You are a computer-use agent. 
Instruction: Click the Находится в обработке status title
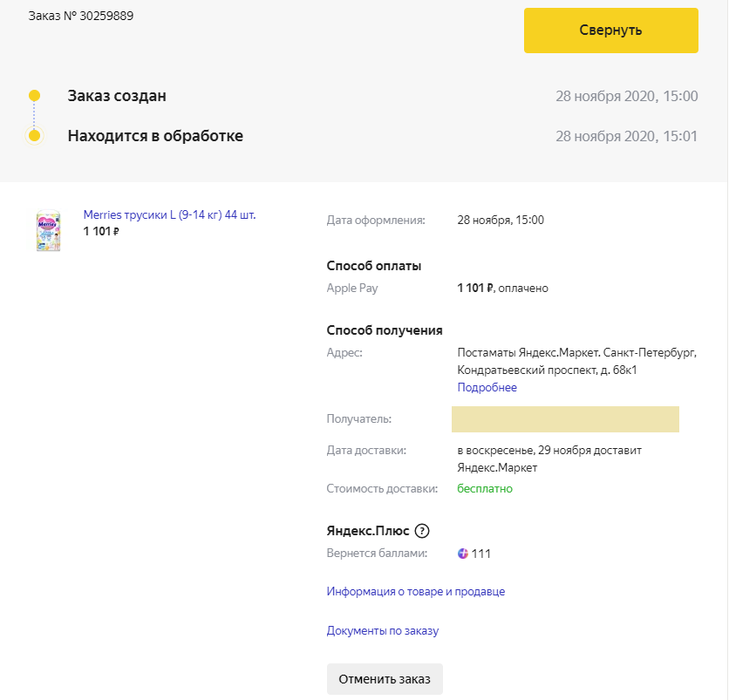pos(155,136)
